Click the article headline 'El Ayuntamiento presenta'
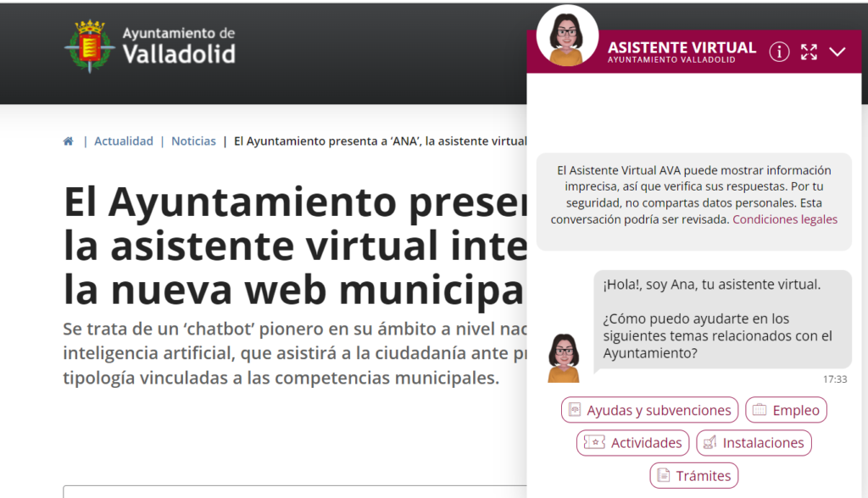Image resolution: width=868 pixels, height=498 pixels. [x=296, y=246]
